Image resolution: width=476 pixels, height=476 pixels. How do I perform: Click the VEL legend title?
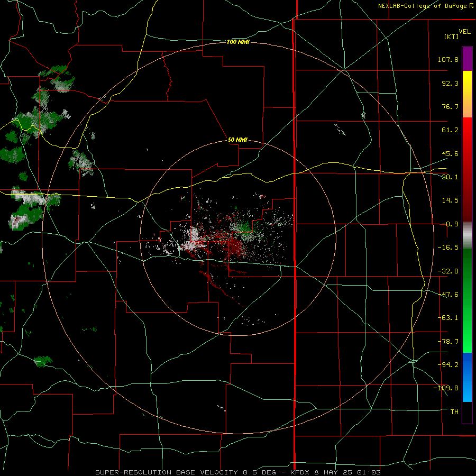click(x=464, y=31)
